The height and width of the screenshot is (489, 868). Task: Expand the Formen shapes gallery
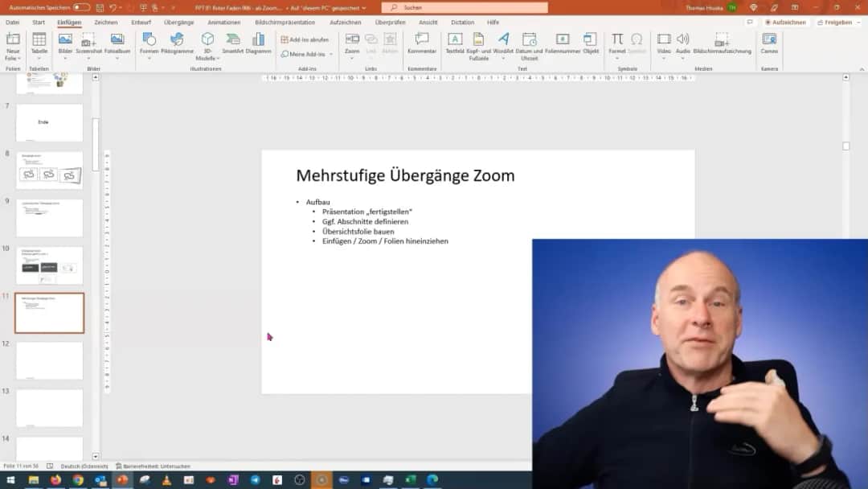click(149, 58)
